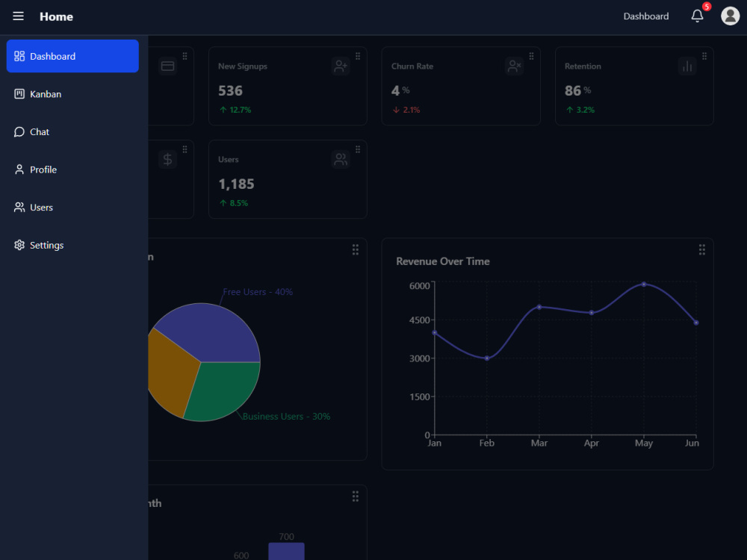Grab the Churn Rate card drag handle
Image resolution: width=747 pixels, height=560 pixels.
[531, 56]
